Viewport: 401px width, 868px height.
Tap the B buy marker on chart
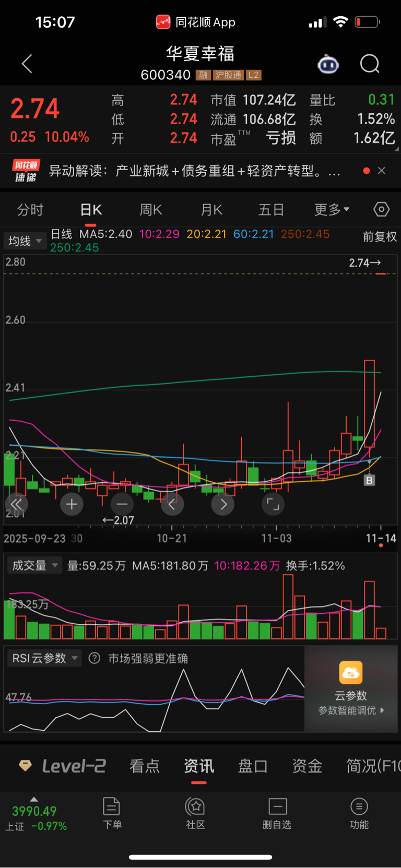[369, 480]
